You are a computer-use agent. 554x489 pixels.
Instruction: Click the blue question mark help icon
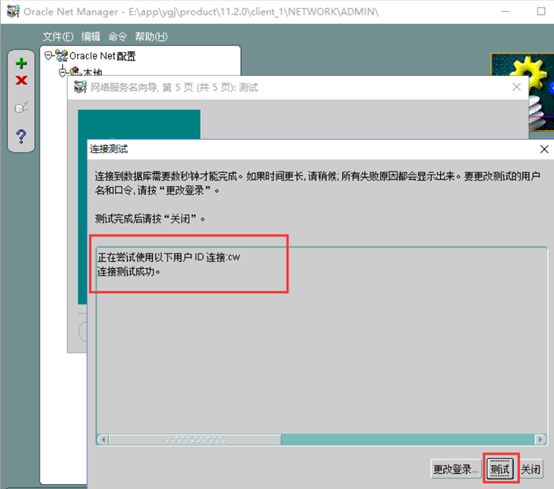21,136
